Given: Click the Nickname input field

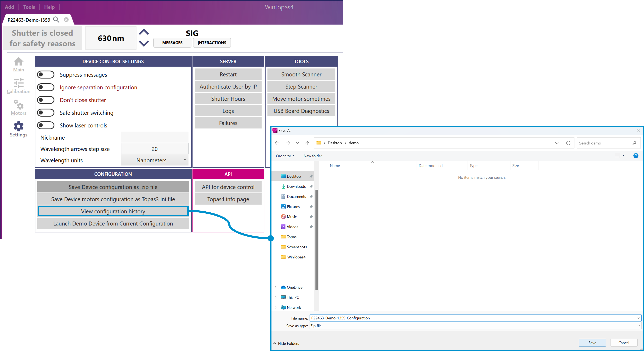Looking at the screenshot, I should (x=154, y=137).
